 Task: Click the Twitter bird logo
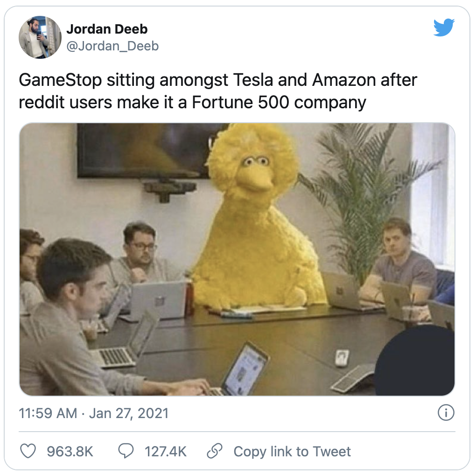pyautogui.click(x=444, y=28)
